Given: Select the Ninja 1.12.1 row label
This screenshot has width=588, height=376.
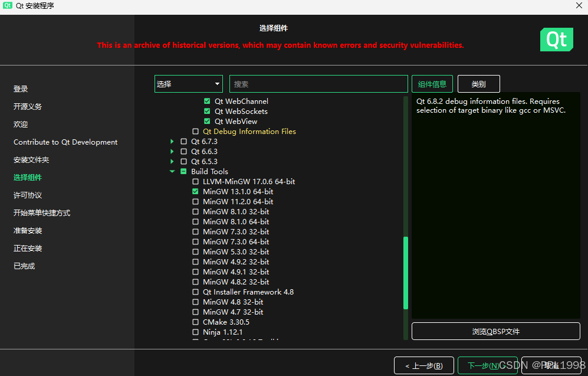Looking at the screenshot, I should [223, 332].
